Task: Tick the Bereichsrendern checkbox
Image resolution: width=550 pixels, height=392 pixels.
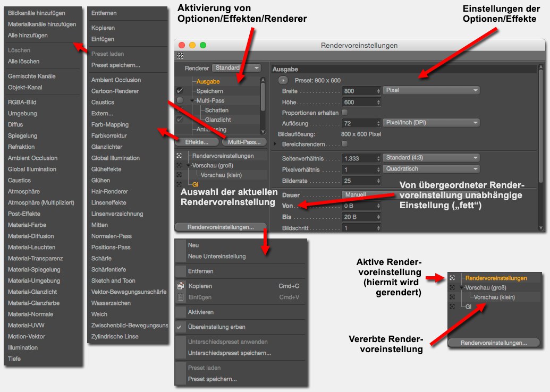Action: (x=344, y=143)
